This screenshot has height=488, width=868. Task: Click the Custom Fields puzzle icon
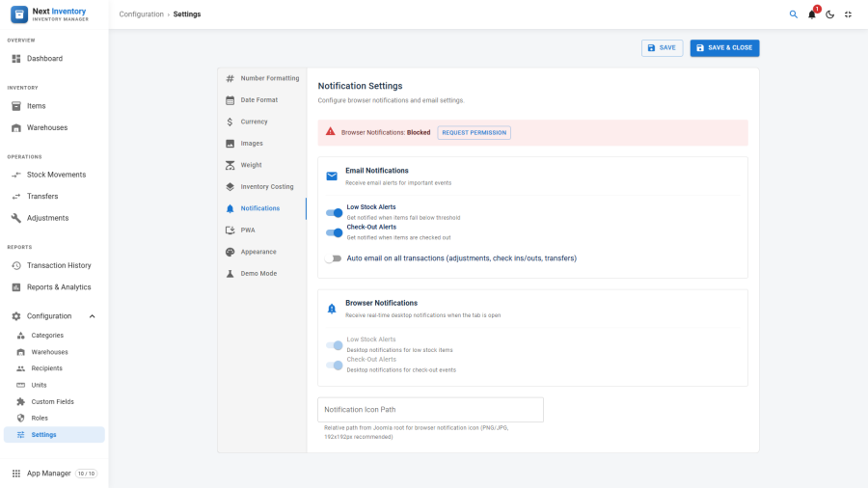pos(20,402)
